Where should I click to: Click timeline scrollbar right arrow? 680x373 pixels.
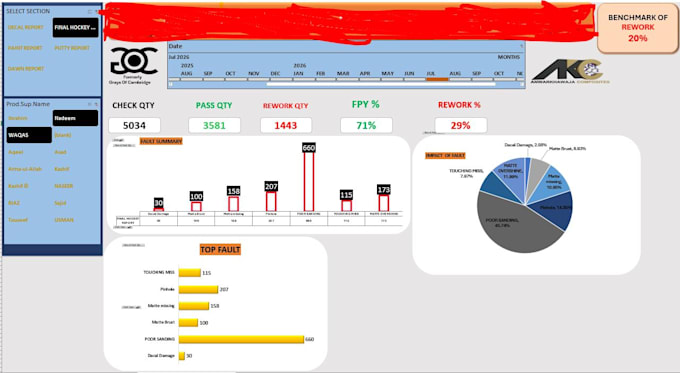[x=522, y=84]
